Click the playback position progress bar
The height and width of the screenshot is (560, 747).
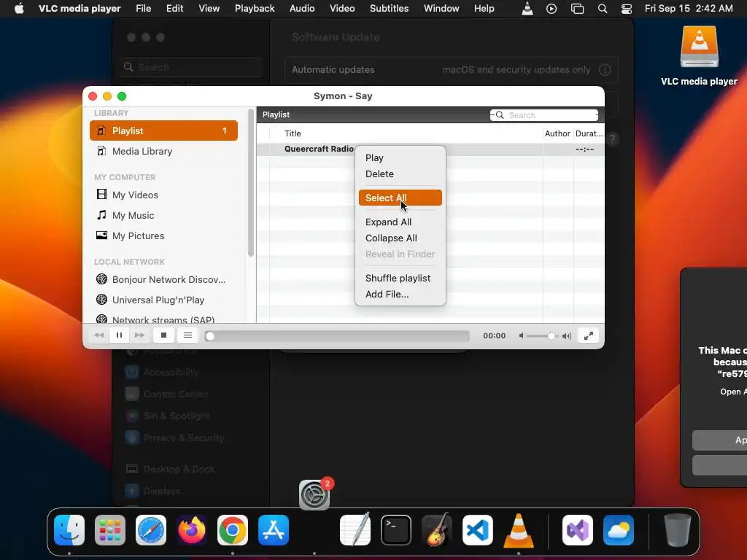[x=337, y=335]
